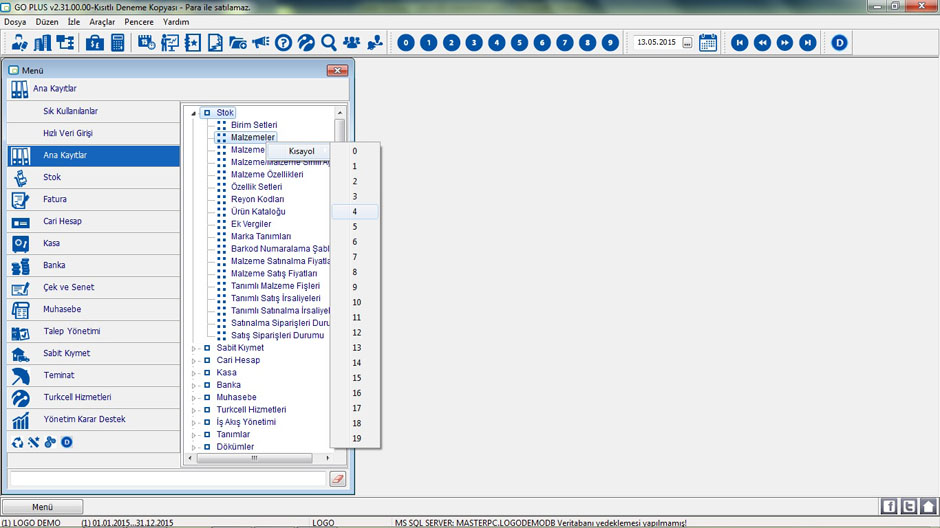
Task: Click the Turkcell swirl toolbar icon
Action: 306,43
